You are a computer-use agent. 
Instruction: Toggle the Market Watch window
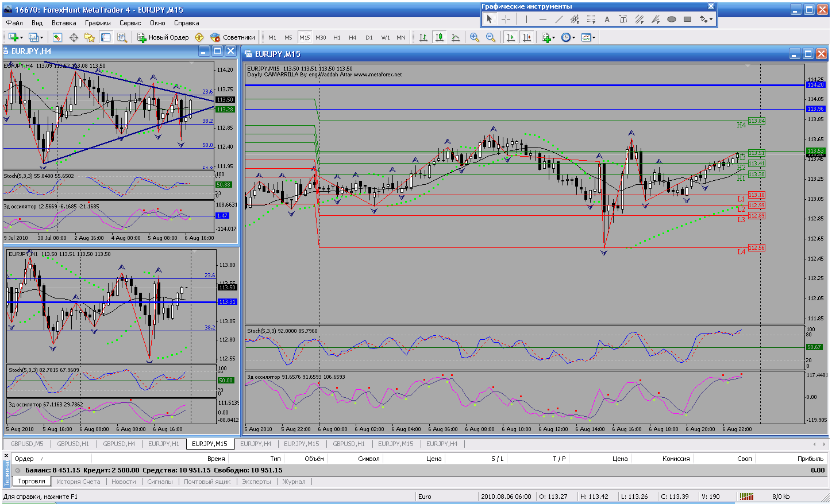57,37
